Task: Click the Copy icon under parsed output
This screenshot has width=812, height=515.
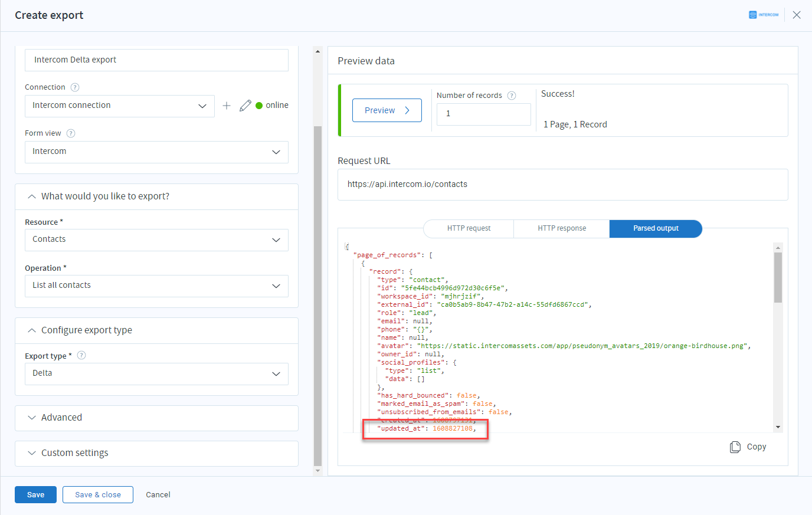Action: click(735, 447)
